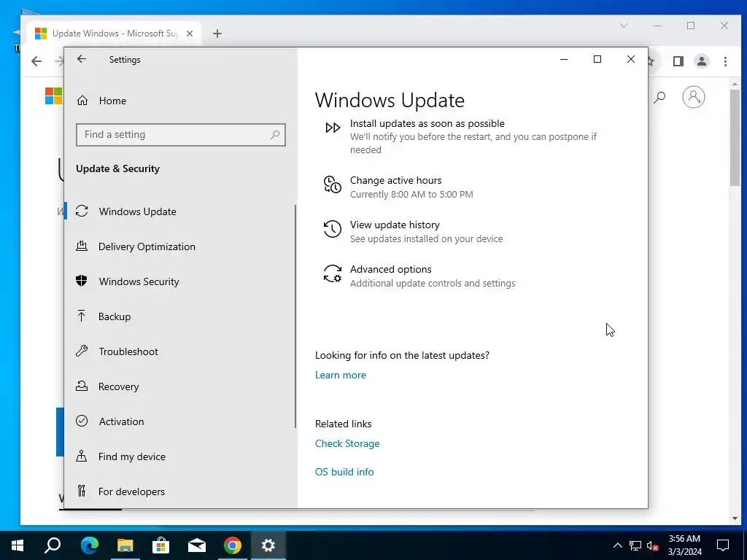Open the Windows Start menu
Image resolution: width=747 pixels, height=560 pixels.
pyautogui.click(x=18, y=545)
